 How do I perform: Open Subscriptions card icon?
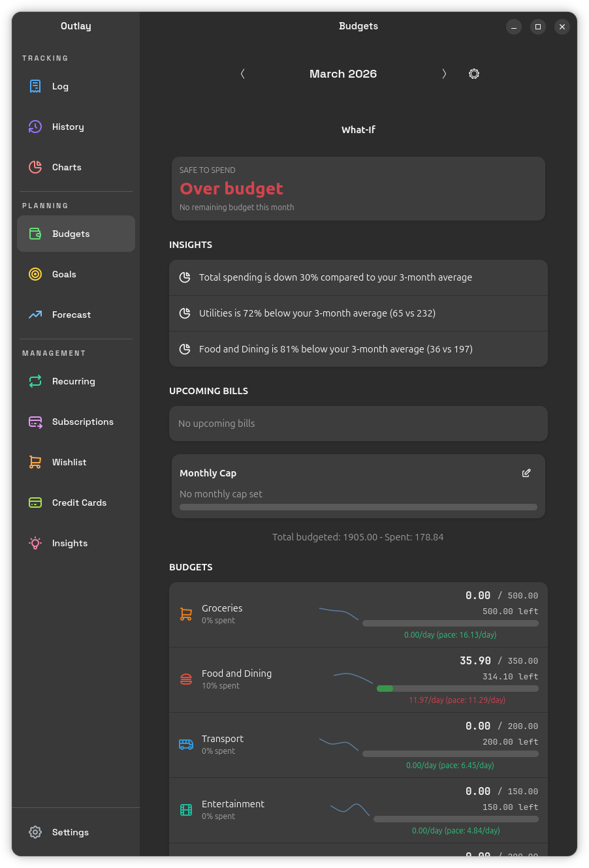(35, 422)
